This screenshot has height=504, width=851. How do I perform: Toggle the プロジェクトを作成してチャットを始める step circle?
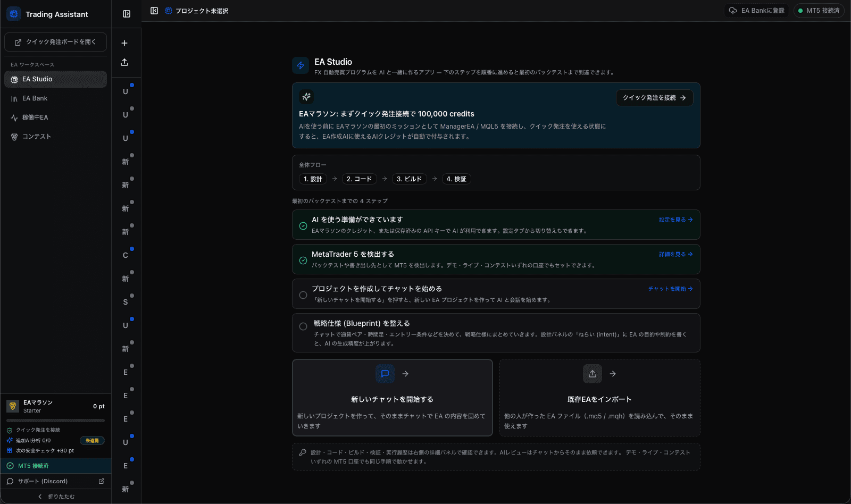pyautogui.click(x=303, y=295)
